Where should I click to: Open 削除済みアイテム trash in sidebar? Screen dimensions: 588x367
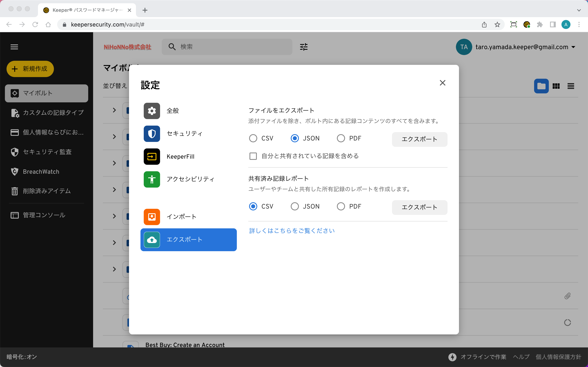47,191
